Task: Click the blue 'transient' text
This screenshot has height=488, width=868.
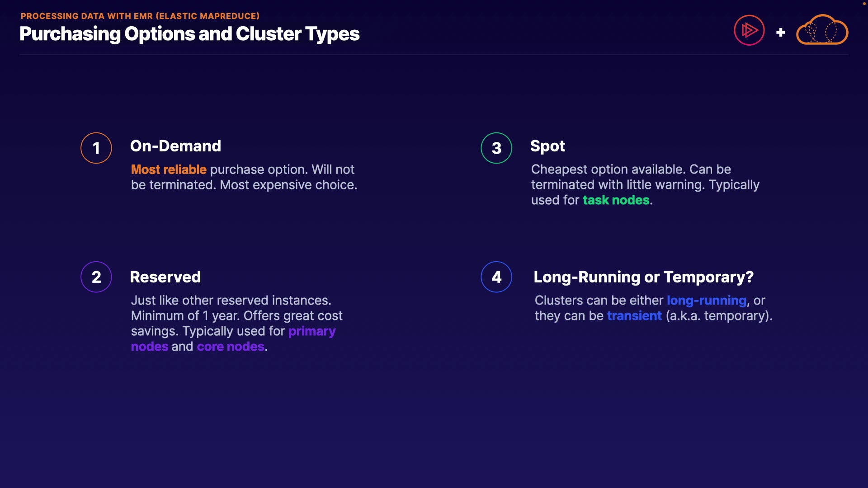Action: (634, 316)
